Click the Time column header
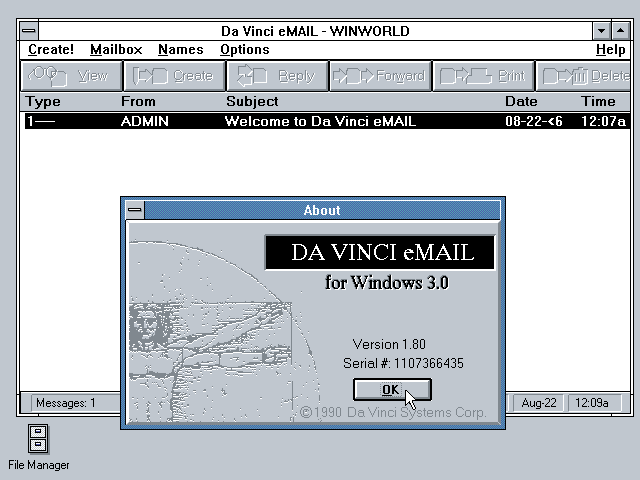 point(598,101)
